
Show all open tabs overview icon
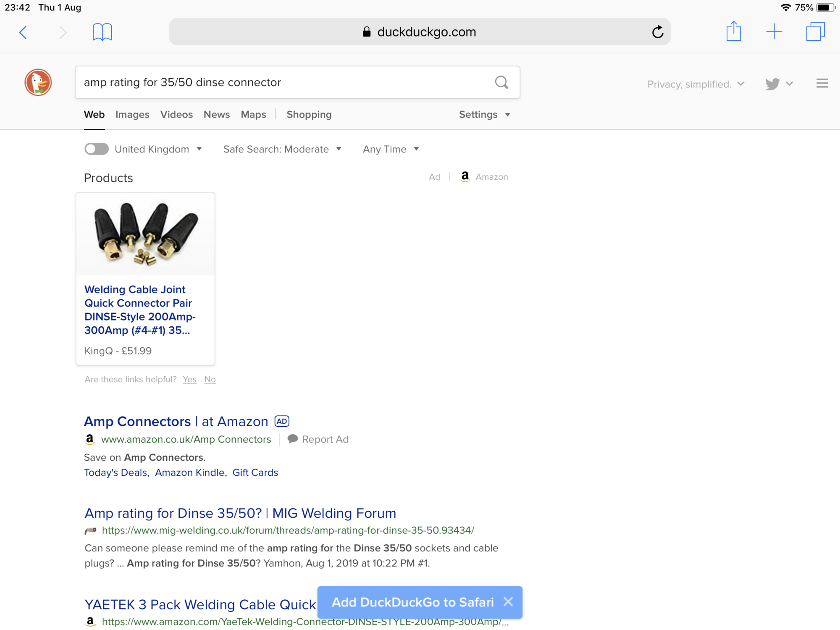815,31
